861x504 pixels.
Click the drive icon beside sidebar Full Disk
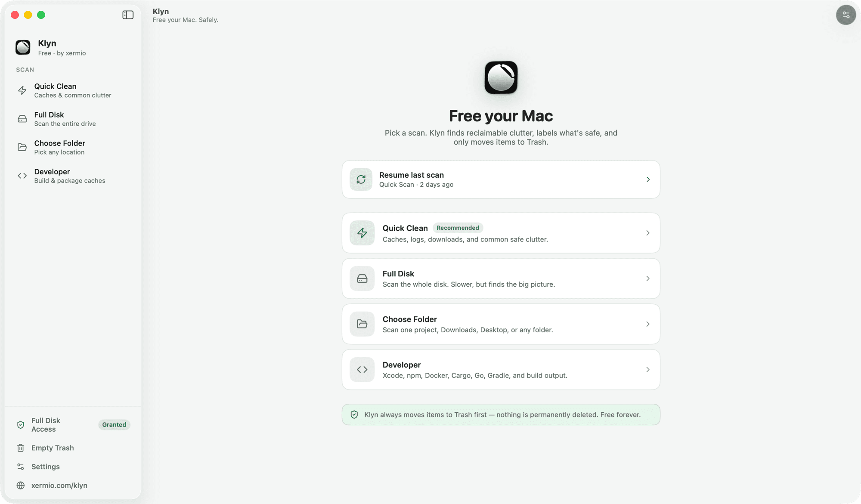22,119
